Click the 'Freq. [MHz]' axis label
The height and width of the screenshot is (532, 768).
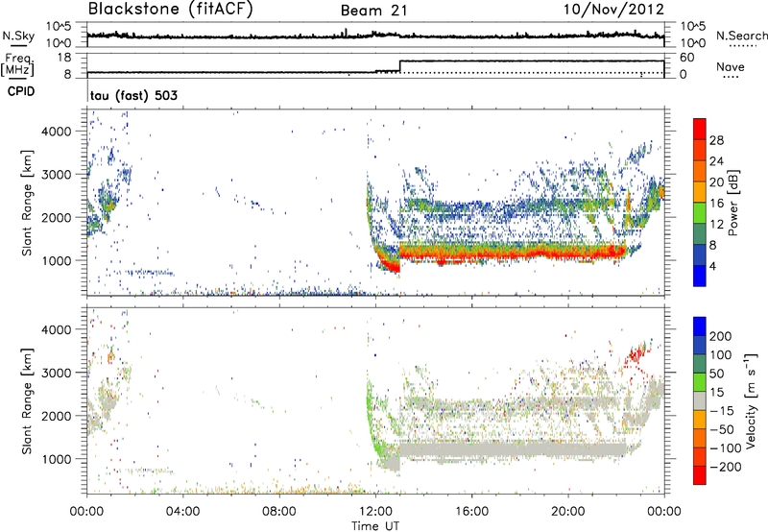coord(17,64)
